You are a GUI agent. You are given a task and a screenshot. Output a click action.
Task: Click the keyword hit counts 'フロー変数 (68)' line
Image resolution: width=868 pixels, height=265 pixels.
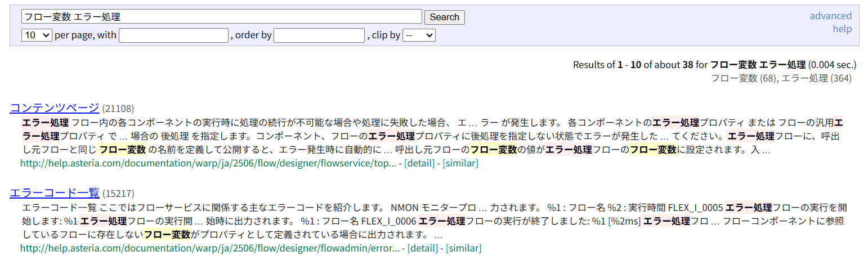[x=781, y=78]
